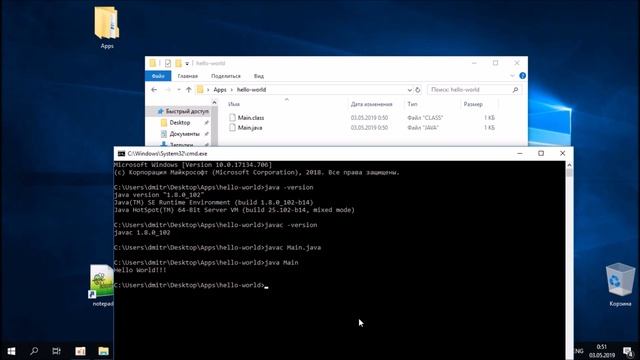Open the notification center icon
640x360 pixels.
pyautogui.click(x=628, y=351)
